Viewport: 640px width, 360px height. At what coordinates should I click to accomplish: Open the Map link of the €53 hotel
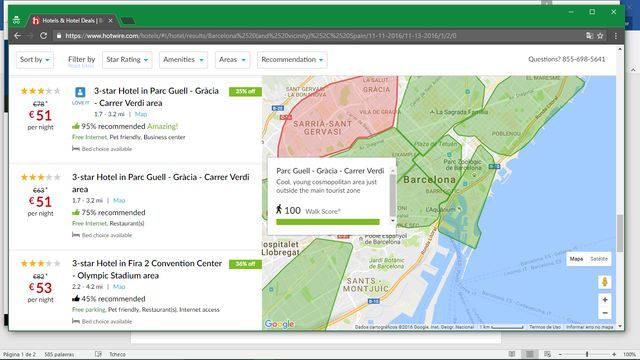[119, 287]
